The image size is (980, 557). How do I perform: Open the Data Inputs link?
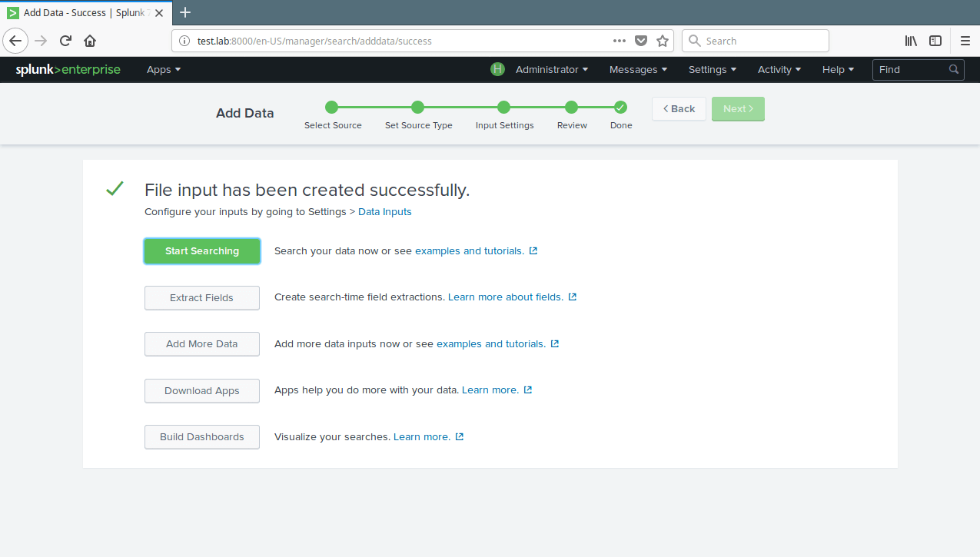[384, 212]
